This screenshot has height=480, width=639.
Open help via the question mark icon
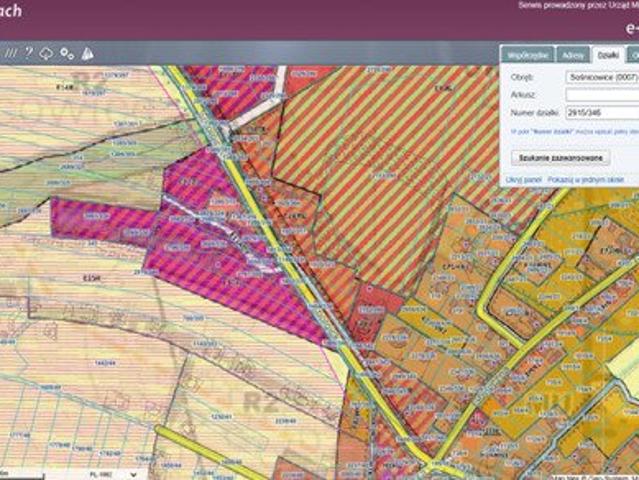click(x=29, y=53)
